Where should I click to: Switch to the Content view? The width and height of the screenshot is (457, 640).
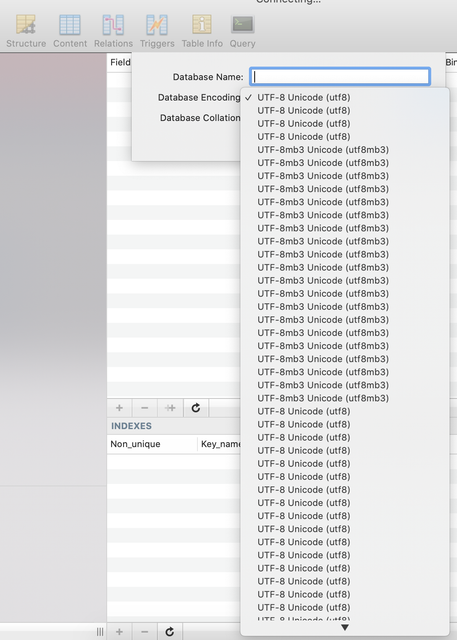(x=70, y=31)
